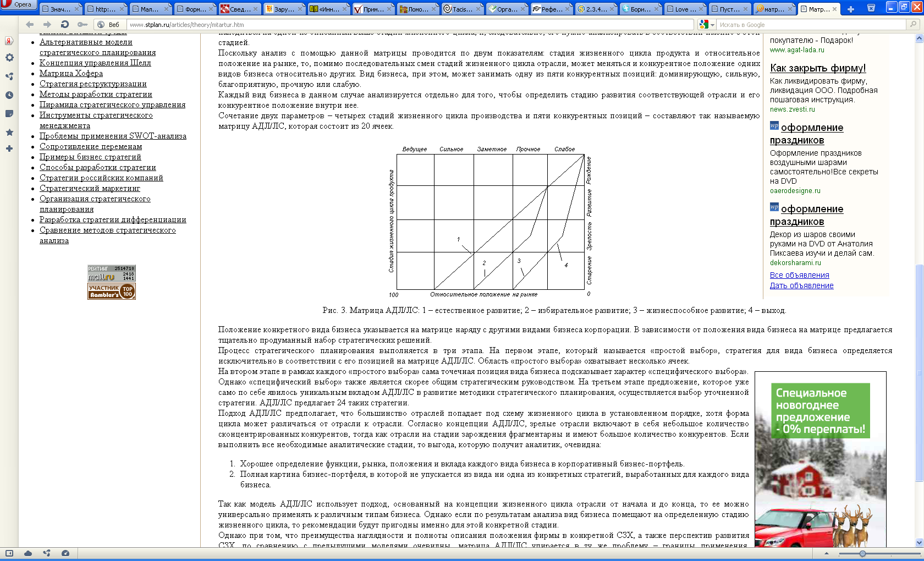Viewport: 924px width, 561px height.
Task: Open the Bookmarks star sidebar panel
Action: (9, 133)
